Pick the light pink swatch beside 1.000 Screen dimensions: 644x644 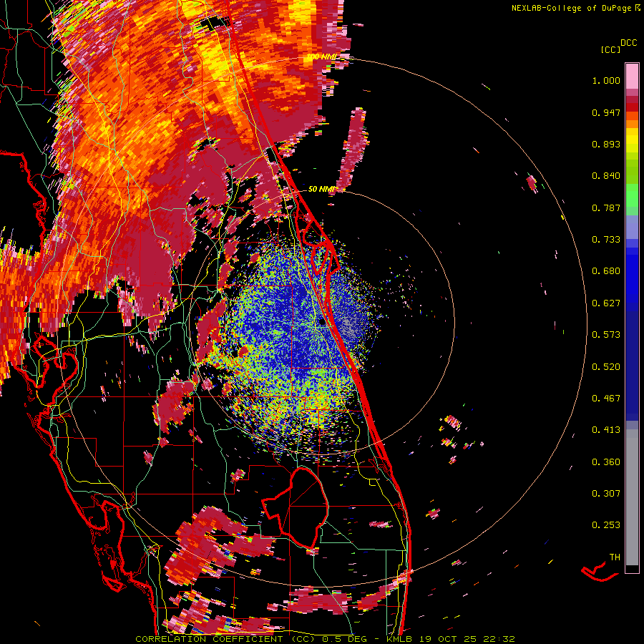click(x=632, y=76)
